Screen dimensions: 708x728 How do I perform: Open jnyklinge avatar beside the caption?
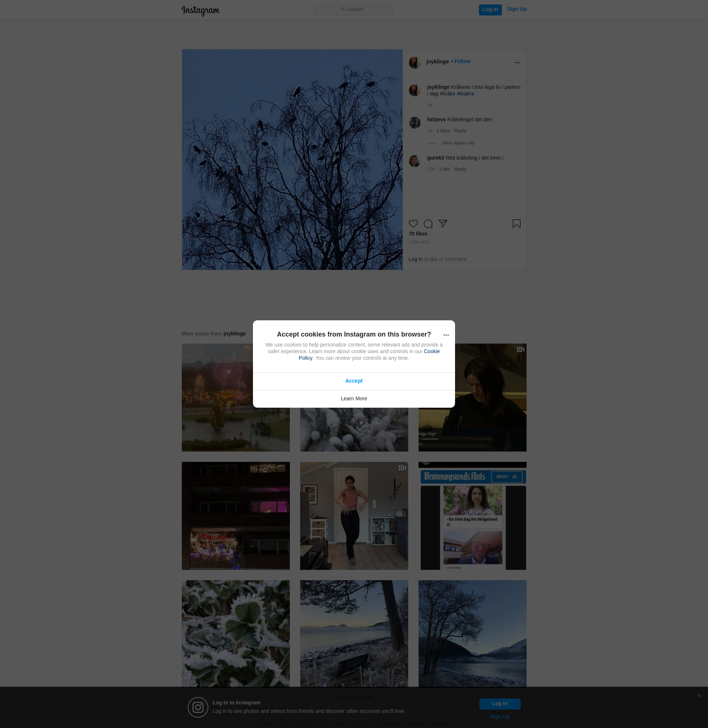[414, 90]
